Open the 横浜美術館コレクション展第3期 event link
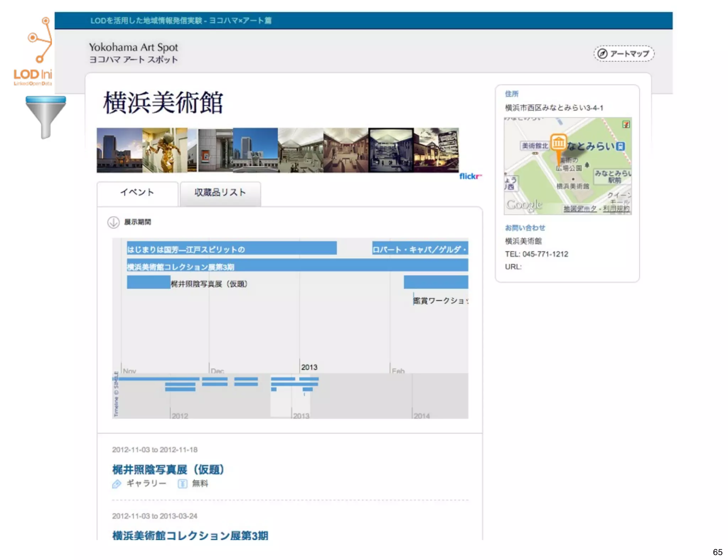This screenshot has width=728, height=560. [x=190, y=535]
